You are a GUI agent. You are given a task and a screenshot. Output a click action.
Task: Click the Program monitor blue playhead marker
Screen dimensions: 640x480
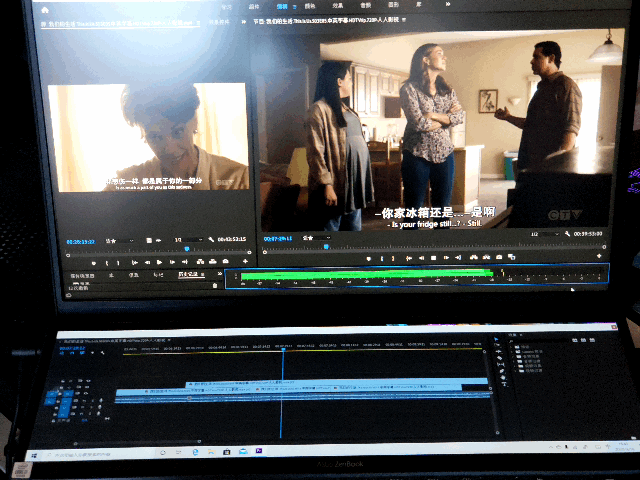click(x=326, y=247)
